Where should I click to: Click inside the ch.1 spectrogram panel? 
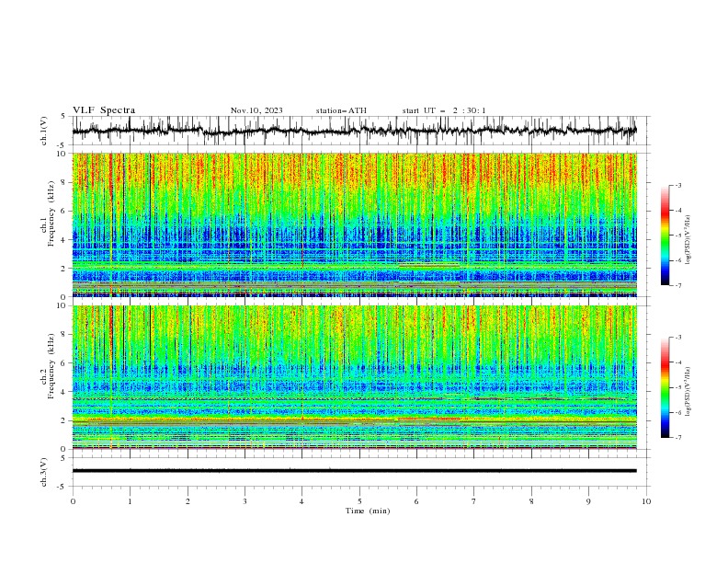pos(354,224)
